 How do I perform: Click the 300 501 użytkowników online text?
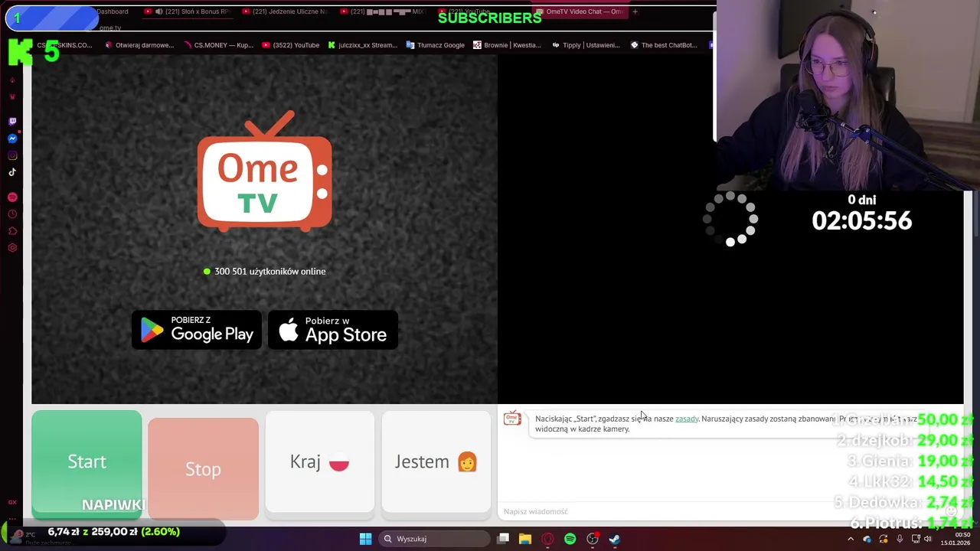click(x=265, y=271)
